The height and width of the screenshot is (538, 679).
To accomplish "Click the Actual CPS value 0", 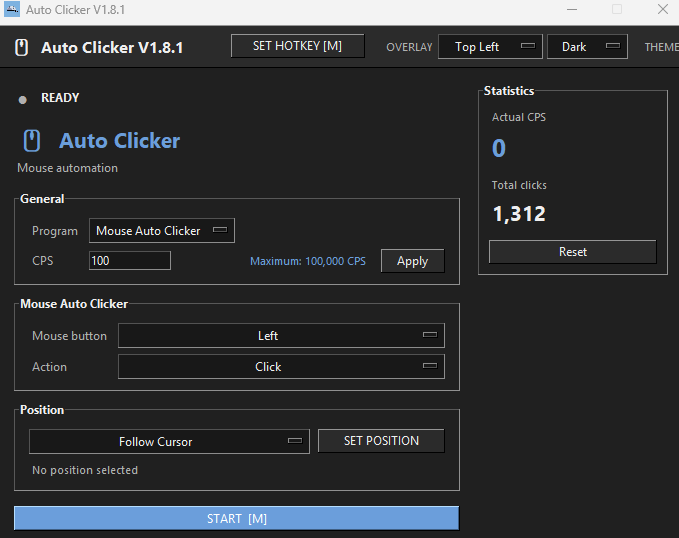I will pos(499,148).
